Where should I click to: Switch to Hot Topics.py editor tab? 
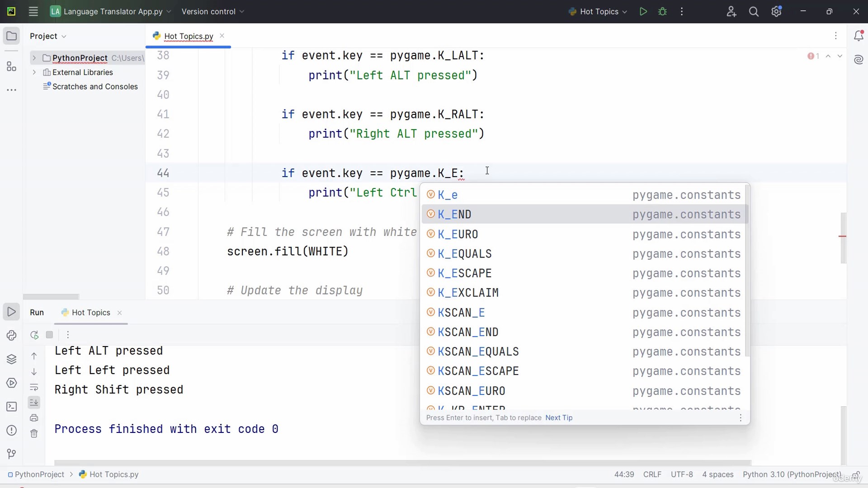[189, 36]
